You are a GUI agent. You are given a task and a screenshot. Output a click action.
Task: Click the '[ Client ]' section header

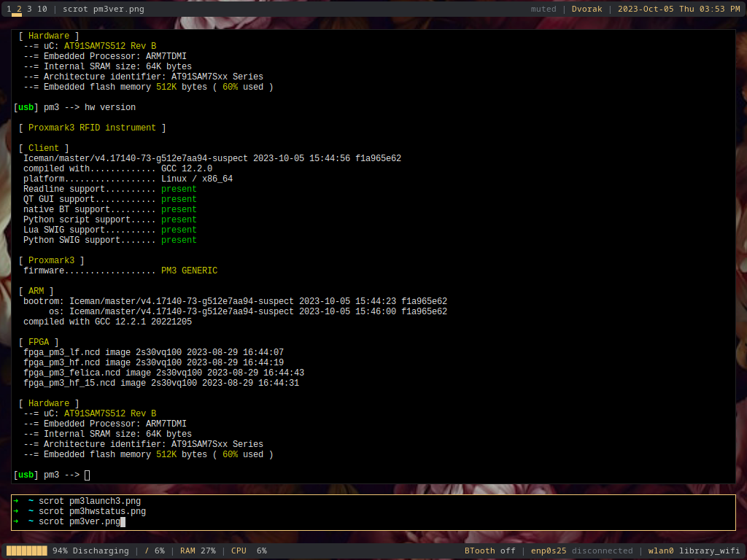44,149
